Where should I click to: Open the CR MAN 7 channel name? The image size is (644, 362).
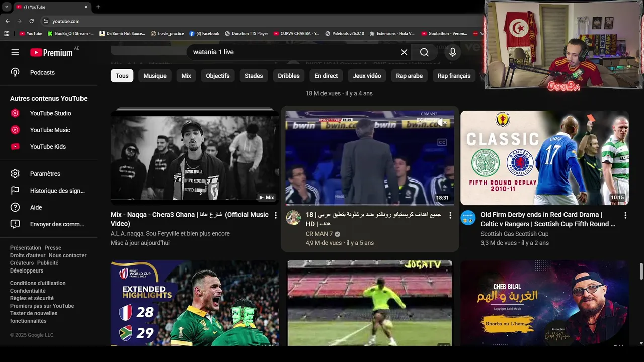(319, 234)
